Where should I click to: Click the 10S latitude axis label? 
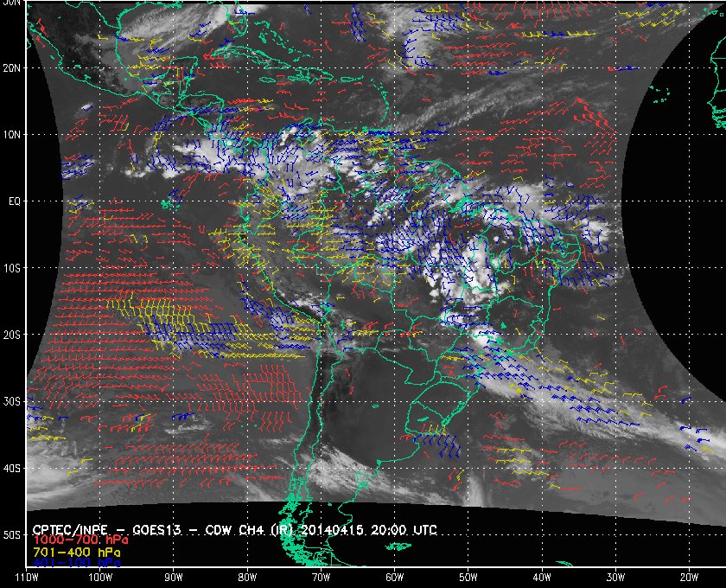tap(11, 268)
